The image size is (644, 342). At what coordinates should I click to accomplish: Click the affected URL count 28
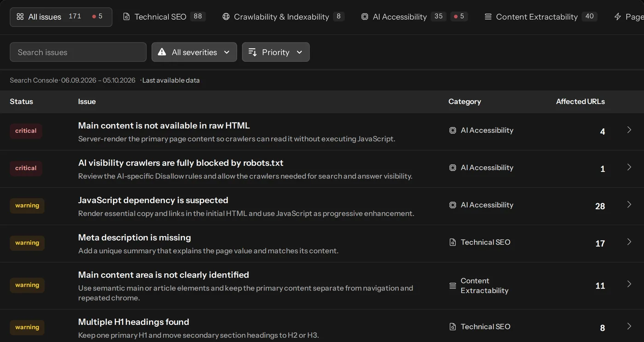(x=600, y=206)
